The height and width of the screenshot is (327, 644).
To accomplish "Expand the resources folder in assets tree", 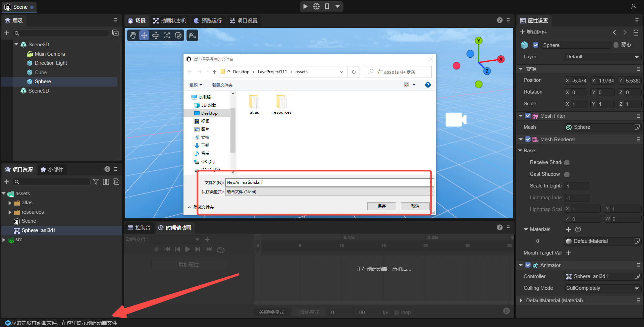I will [10, 212].
